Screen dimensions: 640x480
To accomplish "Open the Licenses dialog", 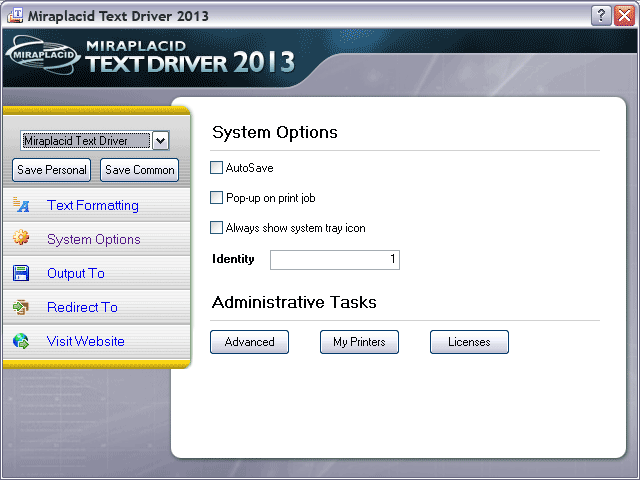I will [469, 342].
